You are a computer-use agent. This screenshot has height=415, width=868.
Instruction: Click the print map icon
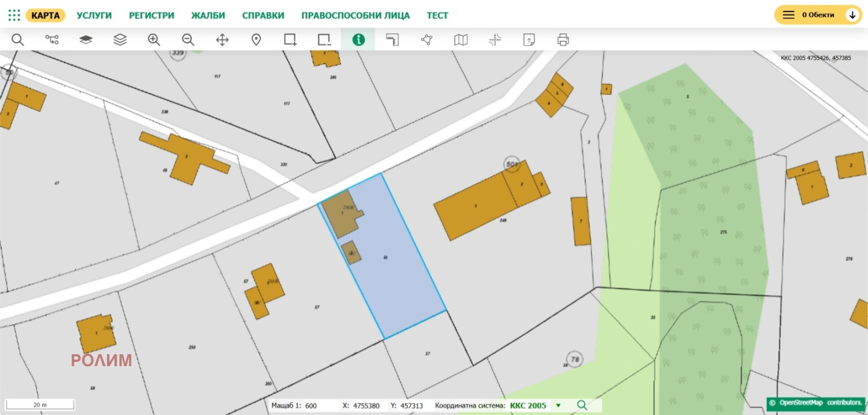(x=563, y=40)
